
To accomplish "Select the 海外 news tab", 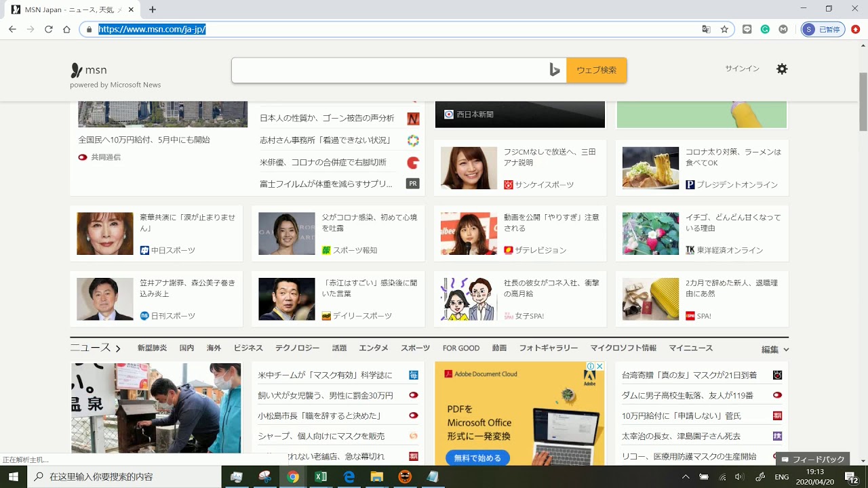I will pyautogui.click(x=214, y=348).
